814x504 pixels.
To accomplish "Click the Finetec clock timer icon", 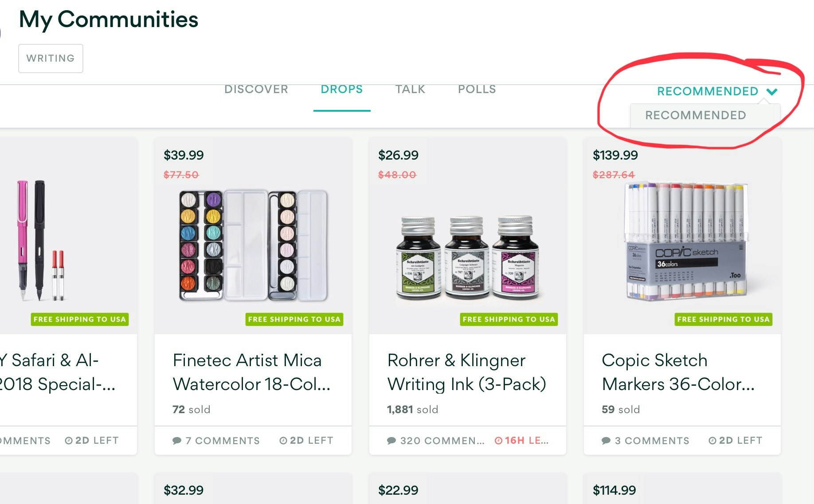I will (x=283, y=441).
